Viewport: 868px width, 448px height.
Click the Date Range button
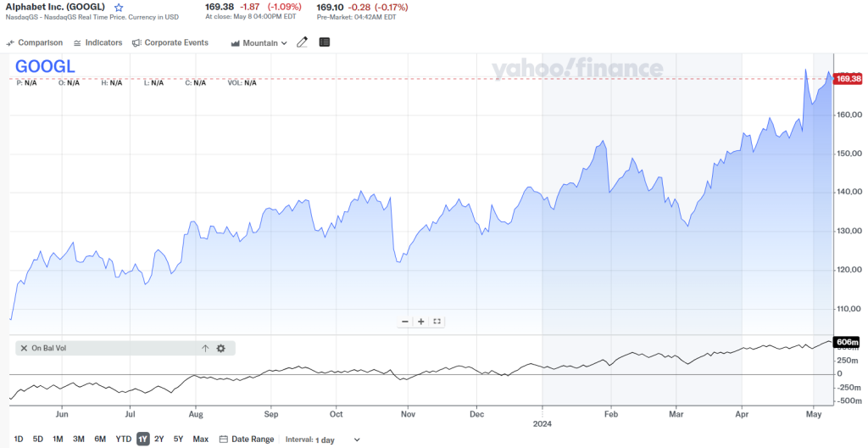(x=247, y=440)
